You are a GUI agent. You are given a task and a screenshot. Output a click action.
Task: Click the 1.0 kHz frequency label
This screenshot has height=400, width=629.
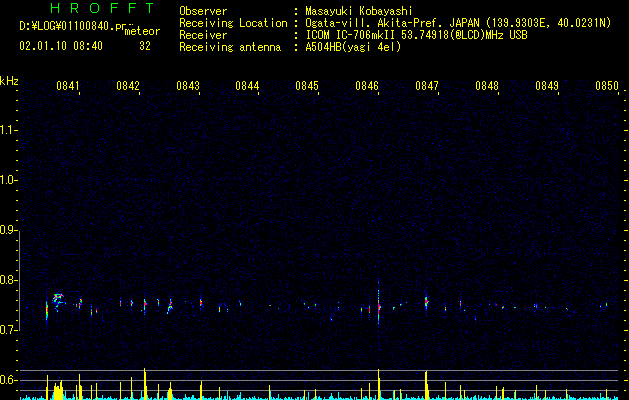pos(8,180)
